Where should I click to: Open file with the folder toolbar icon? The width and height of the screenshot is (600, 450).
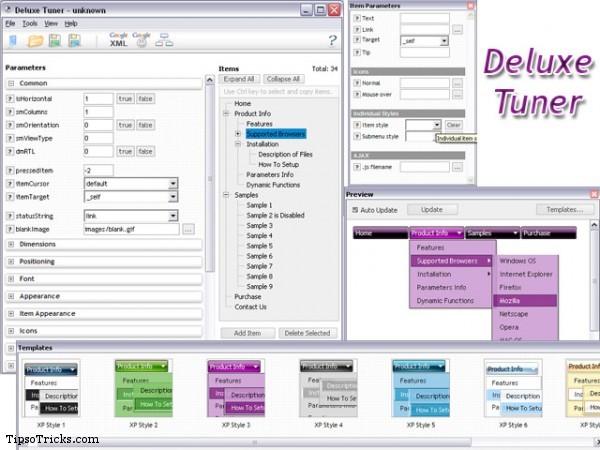35,41
